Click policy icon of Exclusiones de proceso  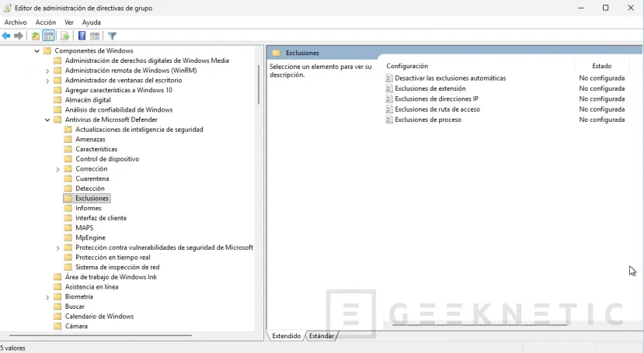click(389, 119)
